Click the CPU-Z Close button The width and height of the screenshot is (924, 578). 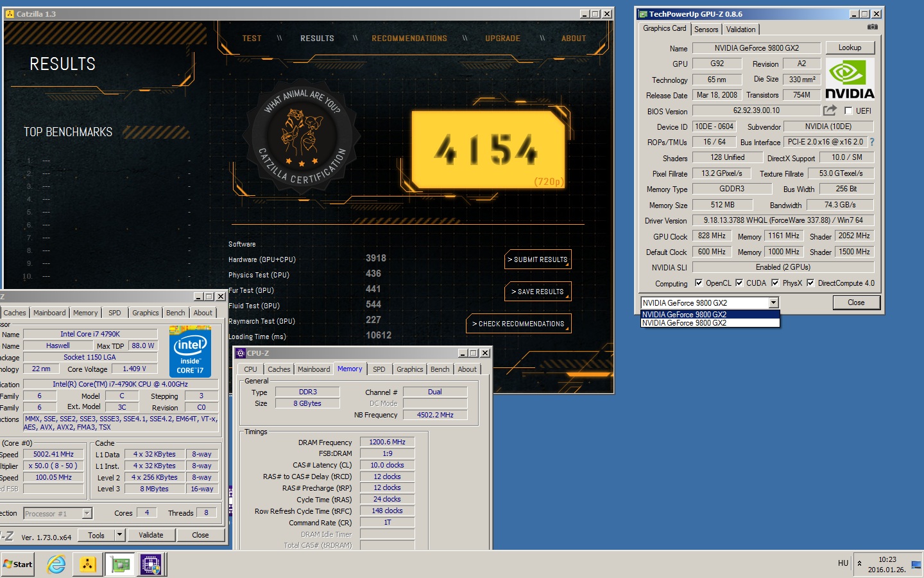coord(200,535)
